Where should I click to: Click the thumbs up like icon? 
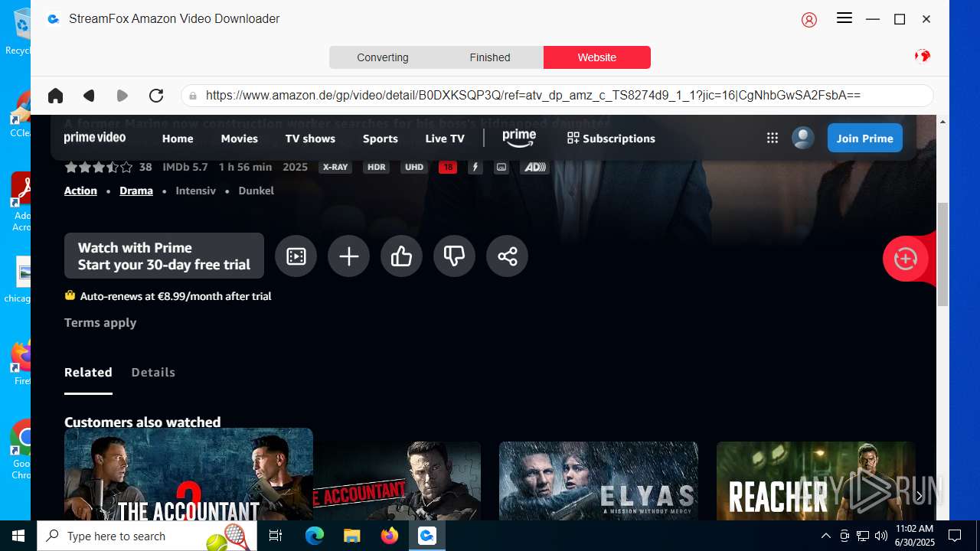(401, 256)
